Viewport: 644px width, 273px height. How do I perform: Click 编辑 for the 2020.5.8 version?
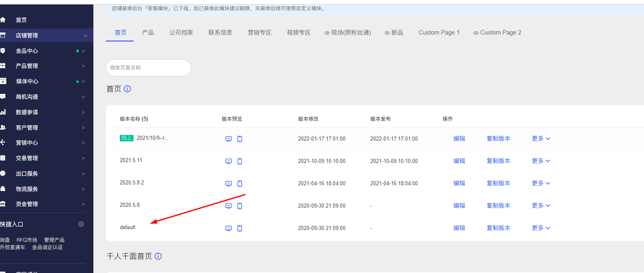pos(459,206)
